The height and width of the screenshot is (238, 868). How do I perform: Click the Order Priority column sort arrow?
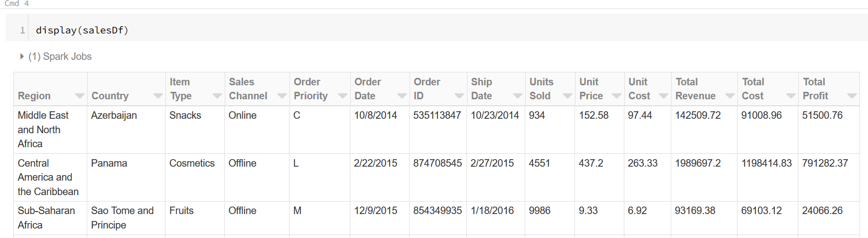coord(343,96)
